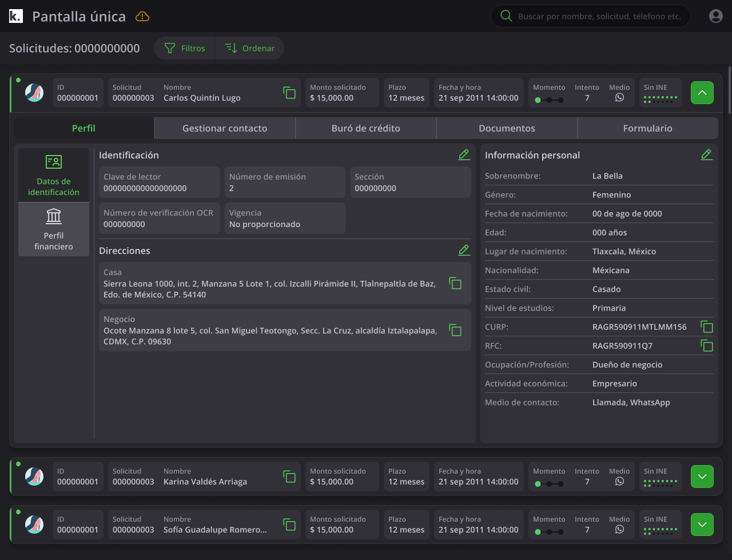732x560 pixels.
Task: Expand Karina Valdés Arriaga's request card
Action: (702, 476)
